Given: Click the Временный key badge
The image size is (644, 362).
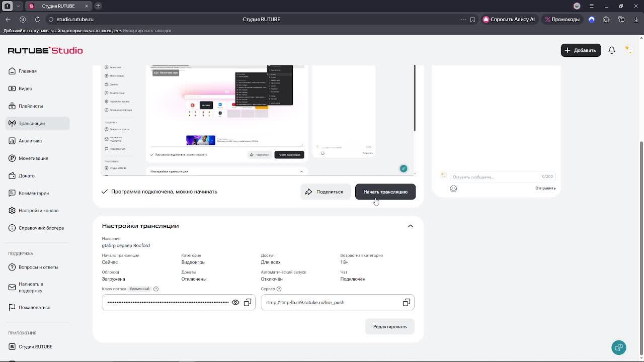Looking at the screenshot, I should (x=140, y=289).
